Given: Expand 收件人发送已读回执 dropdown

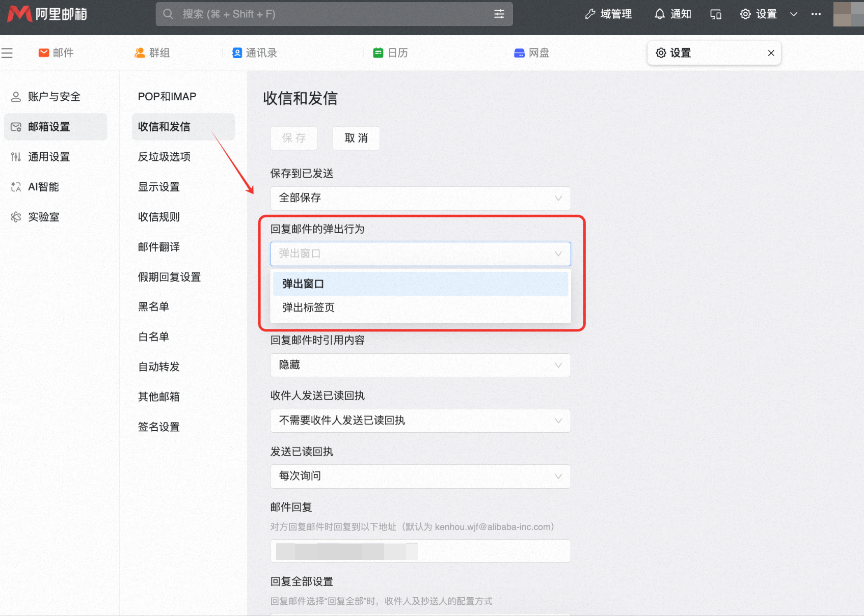Looking at the screenshot, I should [420, 421].
